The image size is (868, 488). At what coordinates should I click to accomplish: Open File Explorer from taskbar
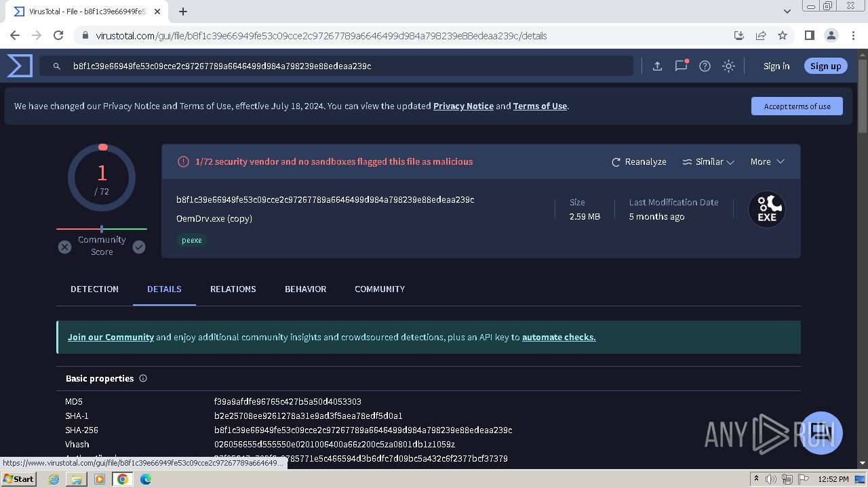pyautogui.click(x=77, y=479)
